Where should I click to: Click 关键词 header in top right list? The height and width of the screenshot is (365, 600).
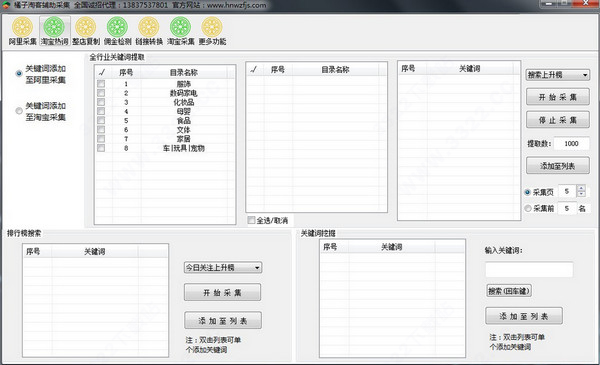tap(470, 68)
